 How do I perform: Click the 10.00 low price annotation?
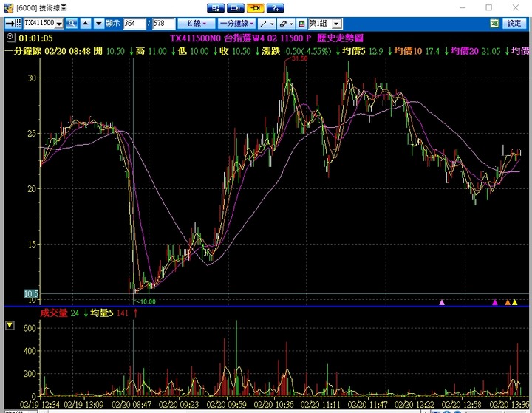coord(148,301)
